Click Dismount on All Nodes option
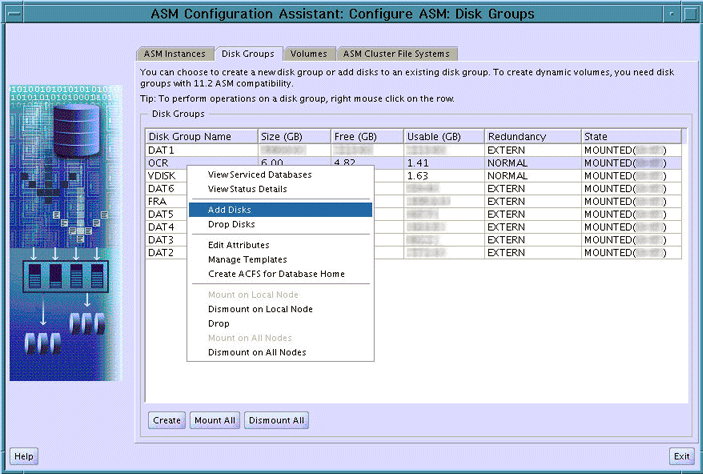This screenshot has height=474, width=703. (x=256, y=352)
